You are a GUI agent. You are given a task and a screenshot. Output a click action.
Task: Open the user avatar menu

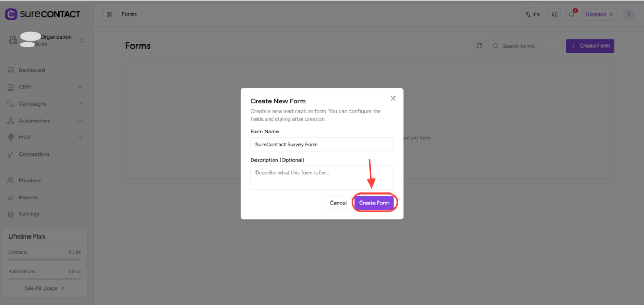point(628,14)
